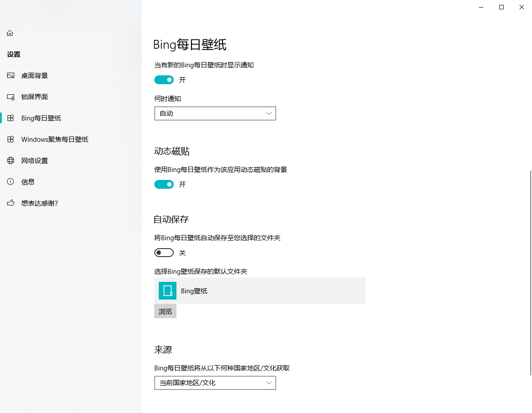532x413 pixels.
Task: Click the 信息 info circle icon
Action: (11, 182)
